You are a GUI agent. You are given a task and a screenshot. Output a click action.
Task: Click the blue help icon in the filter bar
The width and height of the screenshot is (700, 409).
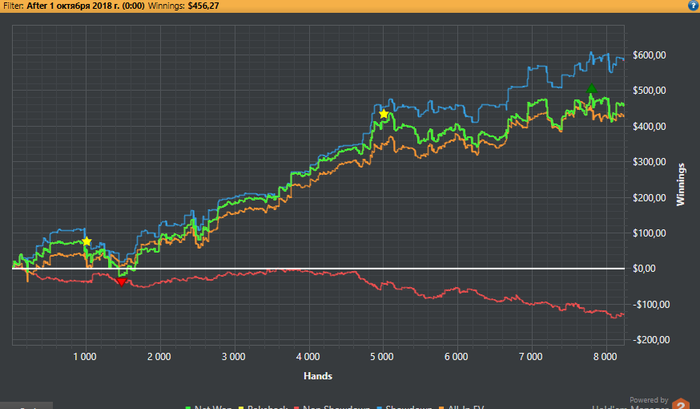point(694,5)
